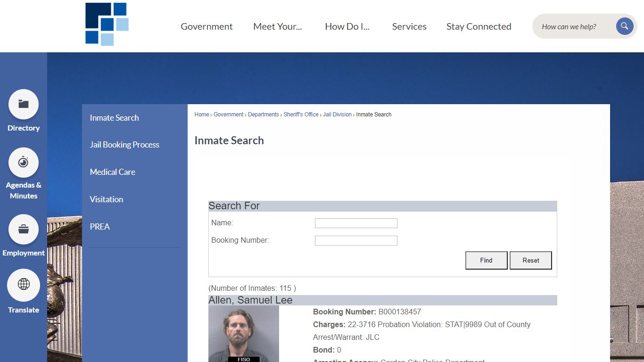The width and height of the screenshot is (644, 362).
Task: Open Jail Booking Process page
Action: point(124,145)
